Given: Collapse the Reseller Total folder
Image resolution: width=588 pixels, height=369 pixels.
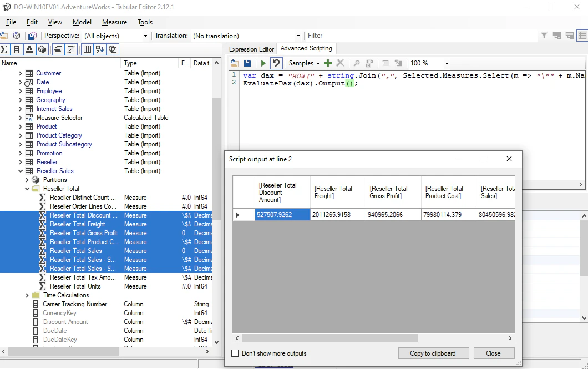Looking at the screenshot, I should pos(27,189).
